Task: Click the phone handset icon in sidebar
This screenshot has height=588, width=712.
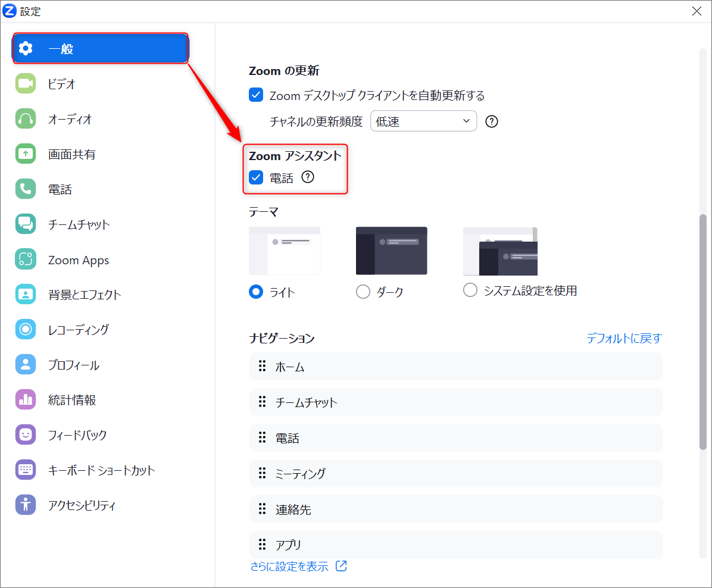Action: pos(26,189)
